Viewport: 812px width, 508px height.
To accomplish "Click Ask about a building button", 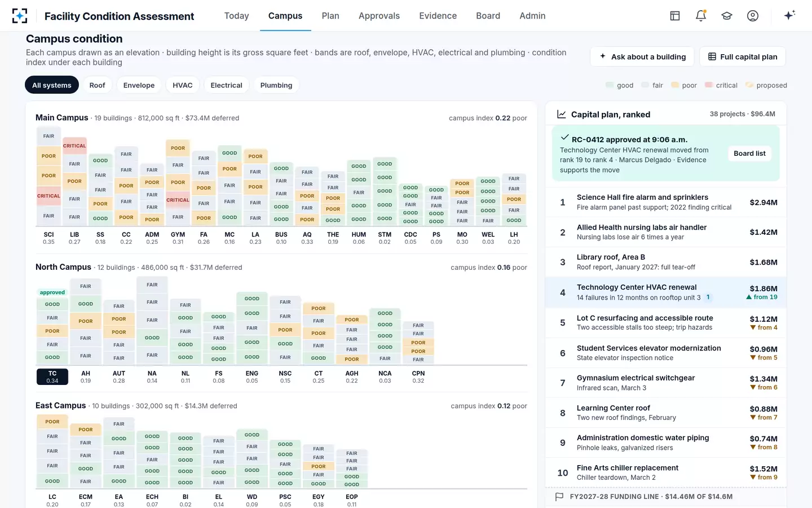I will tap(642, 56).
